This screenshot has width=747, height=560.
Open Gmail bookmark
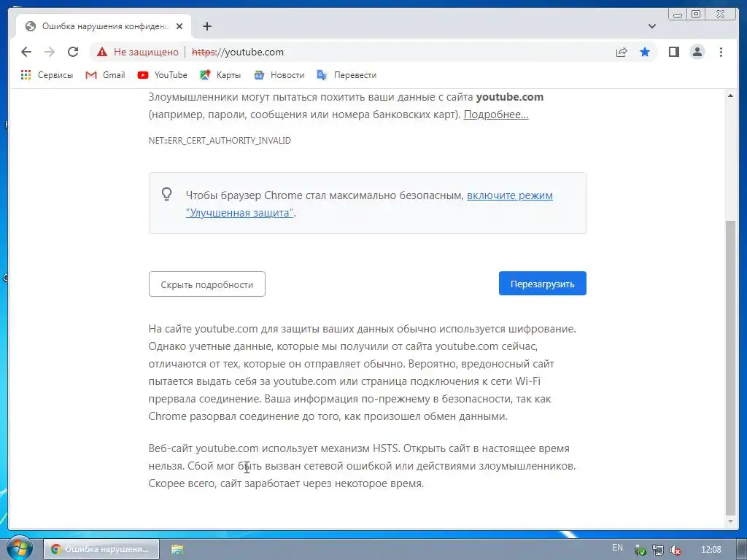pyautogui.click(x=105, y=75)
